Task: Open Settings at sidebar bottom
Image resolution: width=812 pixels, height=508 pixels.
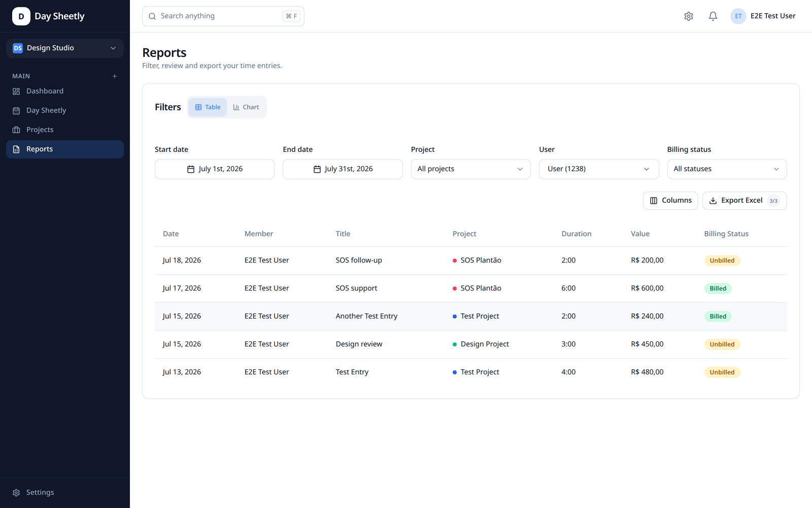Action: pyautogui.click(x=65, y=493)
